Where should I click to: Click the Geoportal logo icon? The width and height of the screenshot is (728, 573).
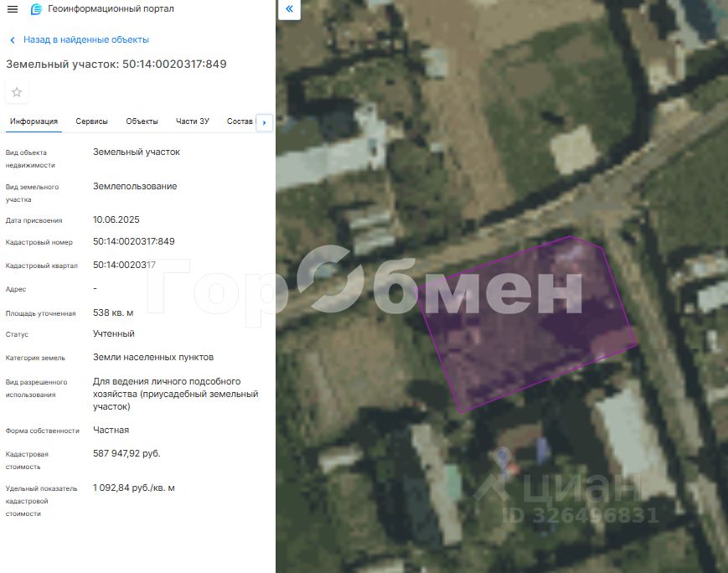[x=36, y=9]
